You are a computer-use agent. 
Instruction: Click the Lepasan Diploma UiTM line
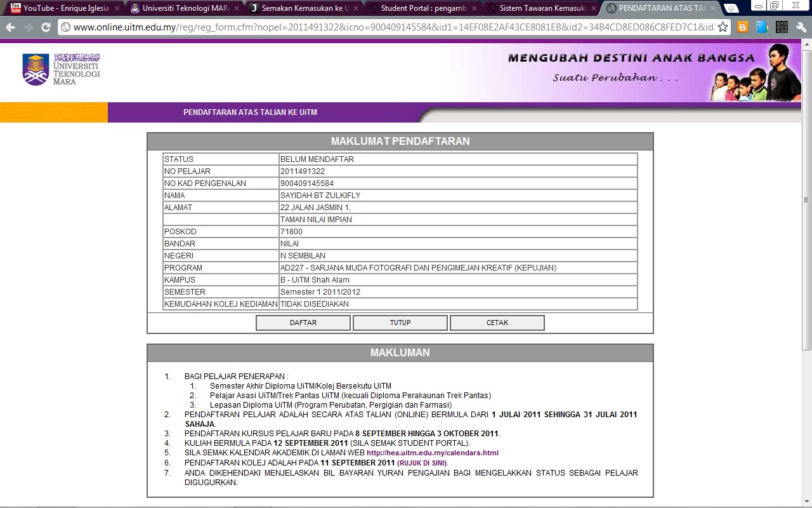tap(331, 405)
